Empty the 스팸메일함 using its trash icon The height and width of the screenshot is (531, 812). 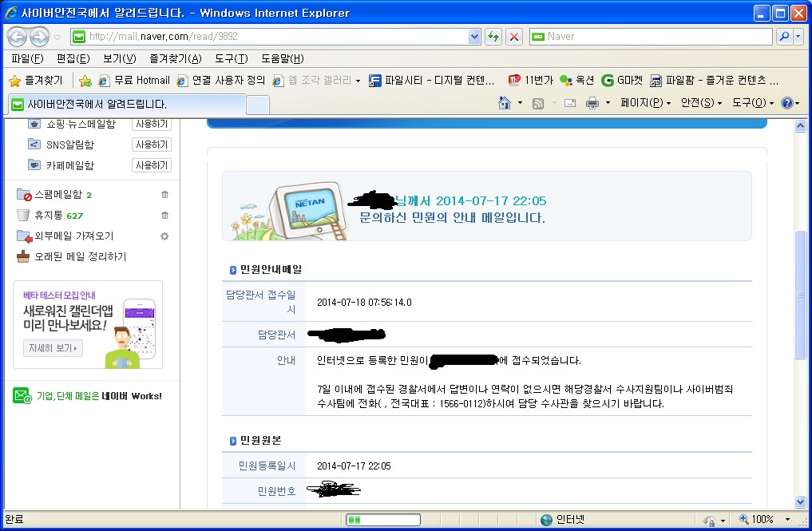coord(164,195)
